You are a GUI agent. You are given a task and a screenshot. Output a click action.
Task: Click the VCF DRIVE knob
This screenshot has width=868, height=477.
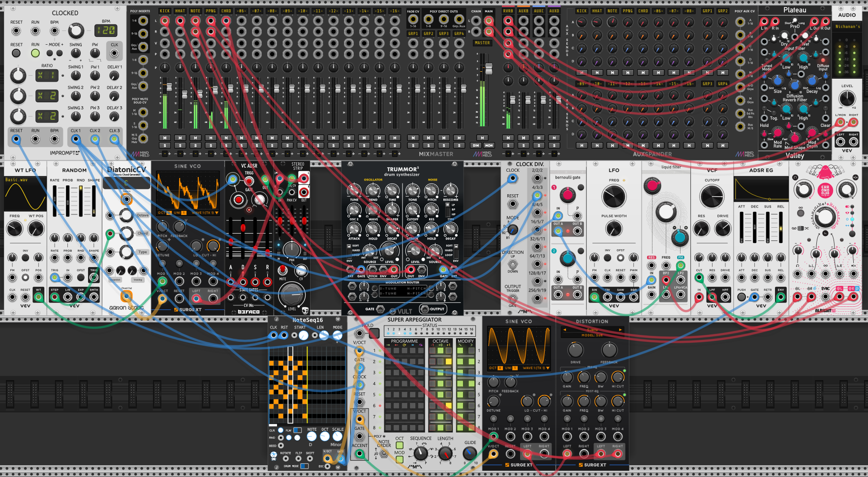tap(723, 228)
